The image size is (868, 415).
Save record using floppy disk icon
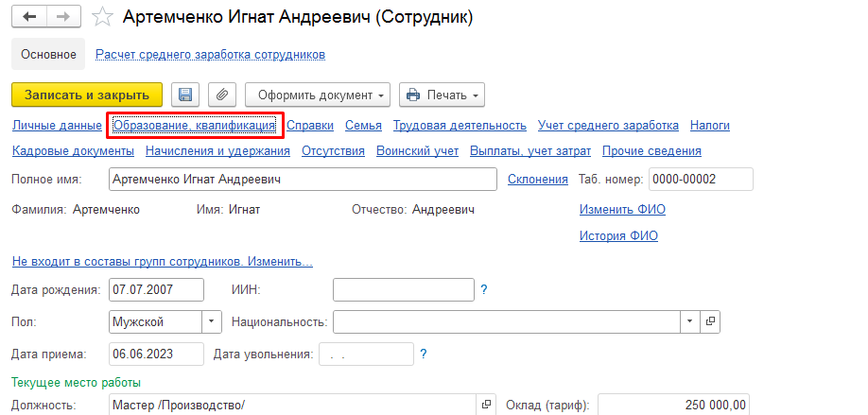[x=185, y=95]
